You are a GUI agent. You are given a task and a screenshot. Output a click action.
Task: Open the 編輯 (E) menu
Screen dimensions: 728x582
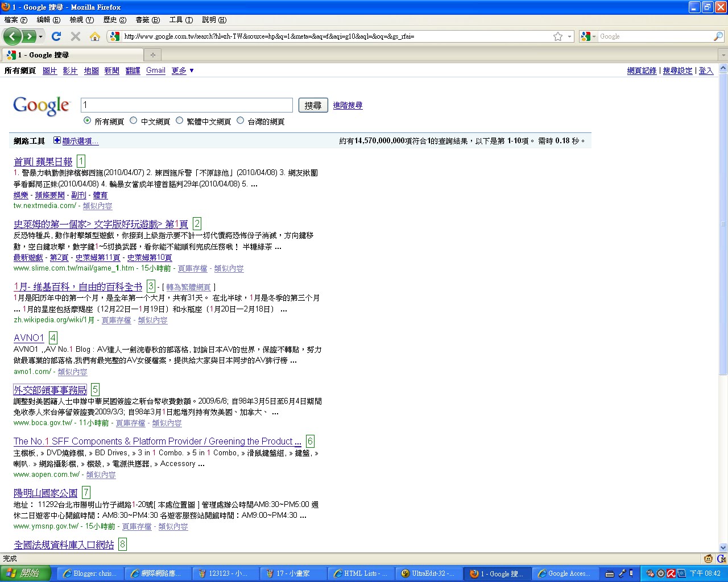pos(48,20)
